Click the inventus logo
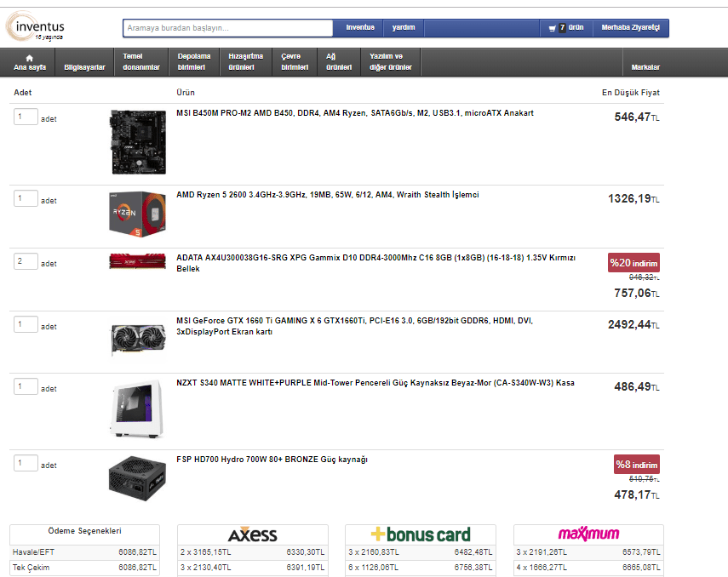The height and width of the screenshot is (577, 728). click(x=36, y=27)
